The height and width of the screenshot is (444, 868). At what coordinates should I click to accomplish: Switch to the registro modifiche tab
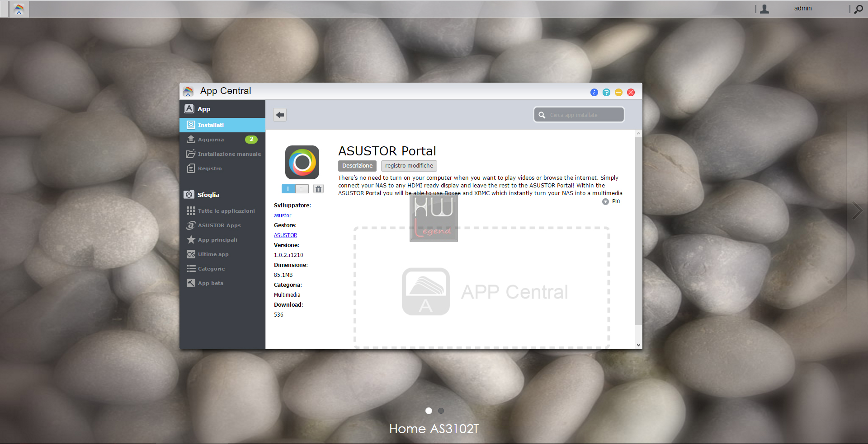(x=409, y=166)
